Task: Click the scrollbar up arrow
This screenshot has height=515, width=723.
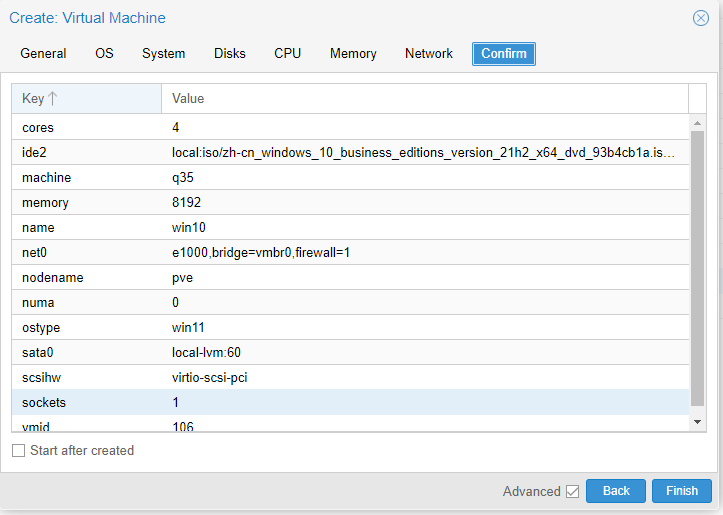Action: pyautogui.click(x=698, y=122)
